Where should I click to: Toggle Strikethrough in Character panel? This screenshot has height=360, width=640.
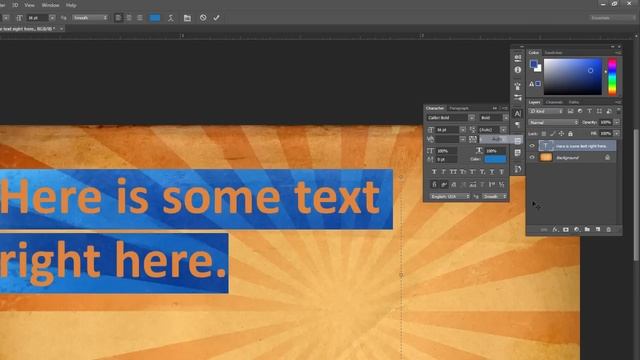tap(502, 172)
